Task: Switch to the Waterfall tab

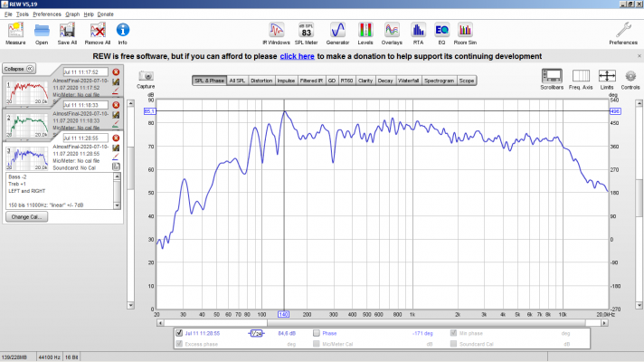Action: (408, 81)
